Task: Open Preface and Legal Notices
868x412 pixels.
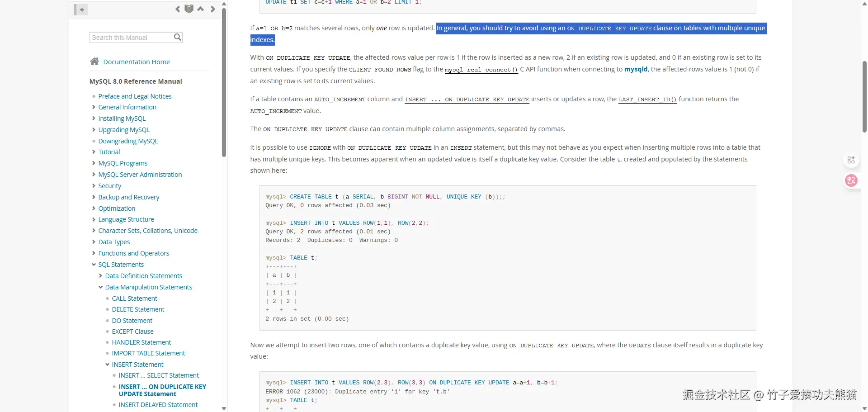Action: click(x=135, y=96)
